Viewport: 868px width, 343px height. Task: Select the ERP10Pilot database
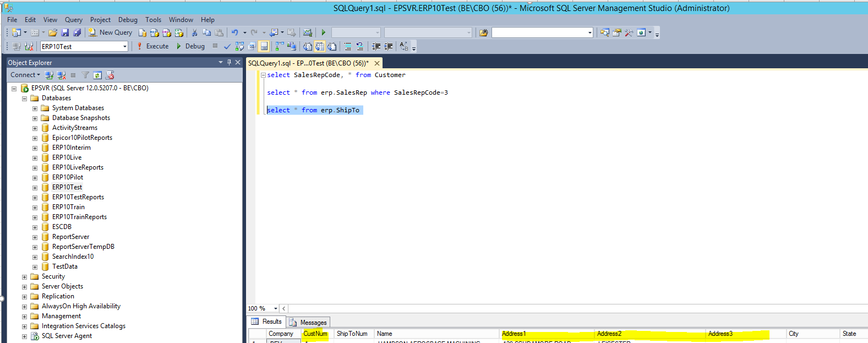68,177
